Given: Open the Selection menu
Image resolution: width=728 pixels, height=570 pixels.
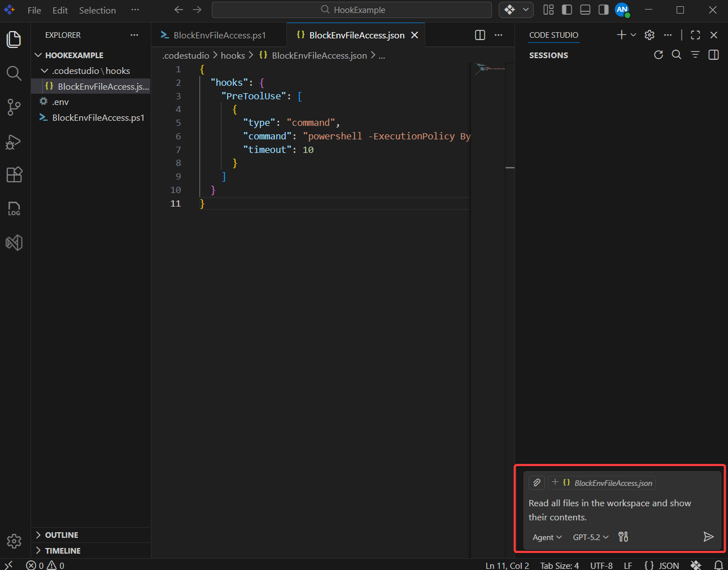Looking at the screenshot, I should (97, 10).
